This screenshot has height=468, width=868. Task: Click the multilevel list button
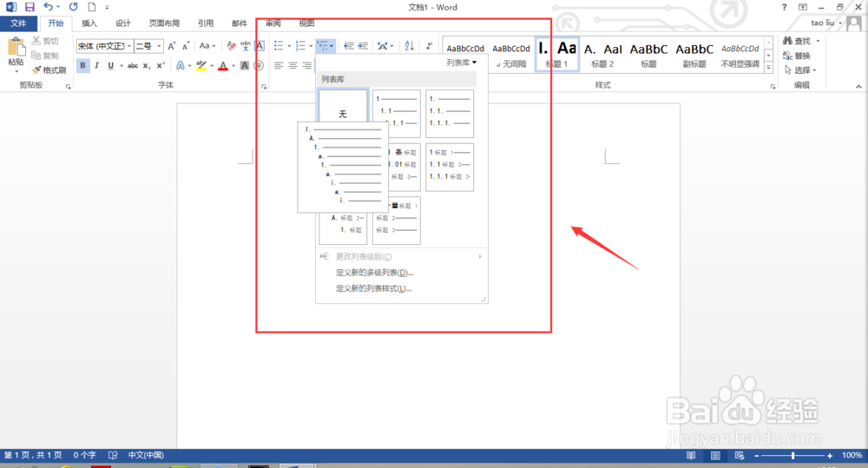pos(325,46)
